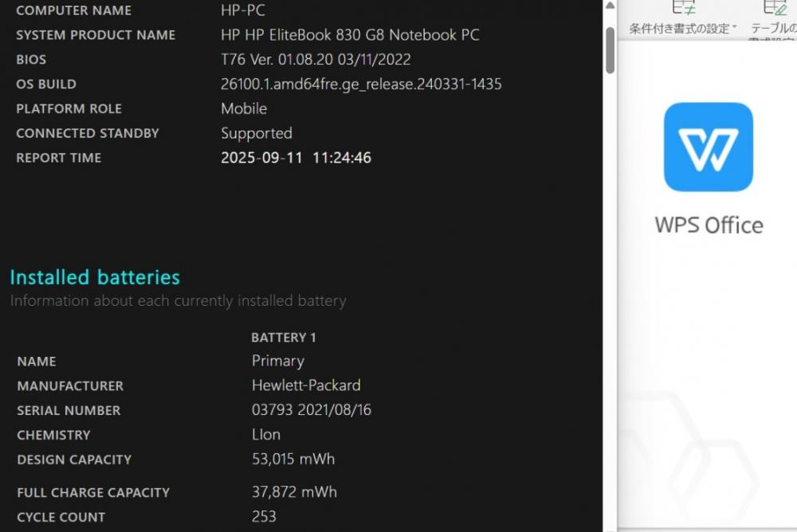The width and height of the screenshot is (797, 532).
Task: Select 'HP HP EliteBook 830 G8 Notebook PC' value
Action: [x=350, y=34]
